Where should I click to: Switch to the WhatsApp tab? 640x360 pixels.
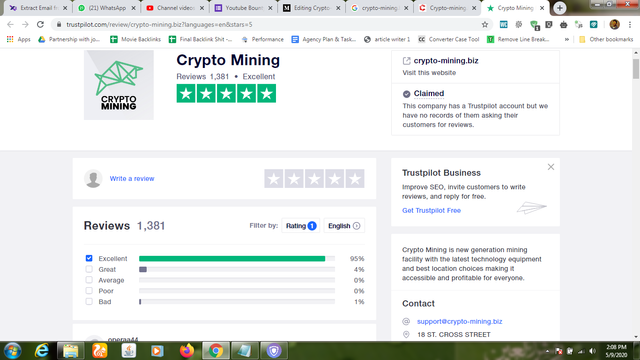coord(107,8)
